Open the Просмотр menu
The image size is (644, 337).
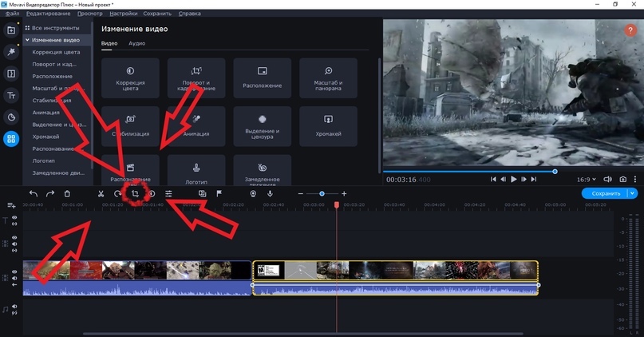90,14
